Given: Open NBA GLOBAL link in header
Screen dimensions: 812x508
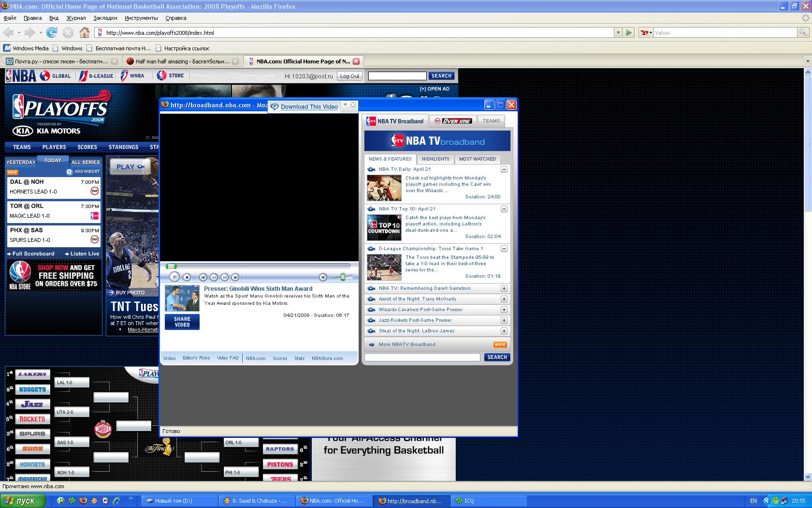Looking at the screenshot, I should pyautogui.click(x=56, y=76).
